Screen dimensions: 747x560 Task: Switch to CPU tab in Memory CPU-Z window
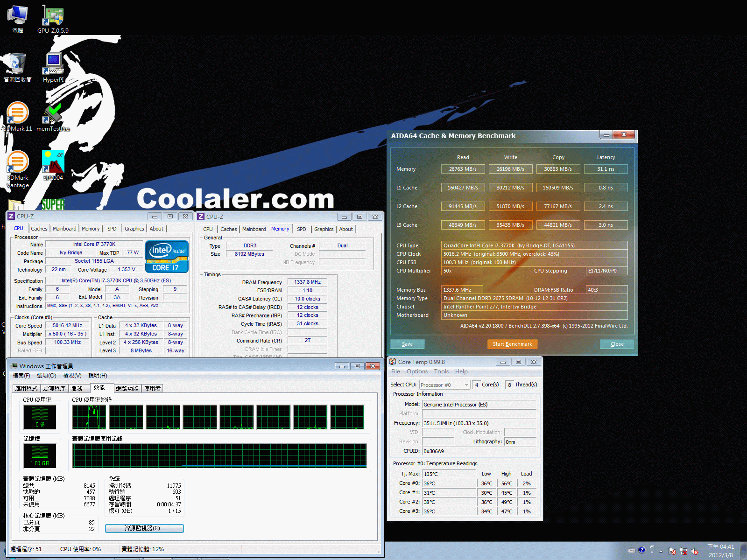point(208,229)
